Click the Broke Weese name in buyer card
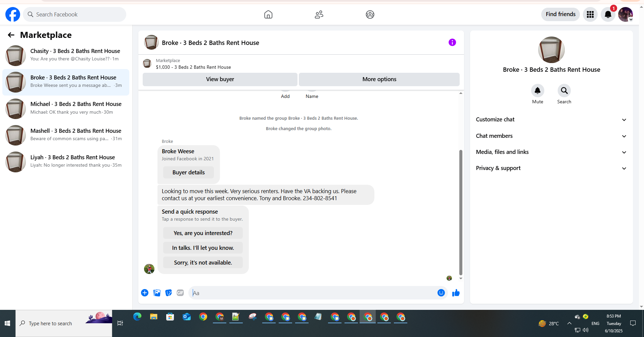This screenshot has height=337, width=644. click(178, 151)
